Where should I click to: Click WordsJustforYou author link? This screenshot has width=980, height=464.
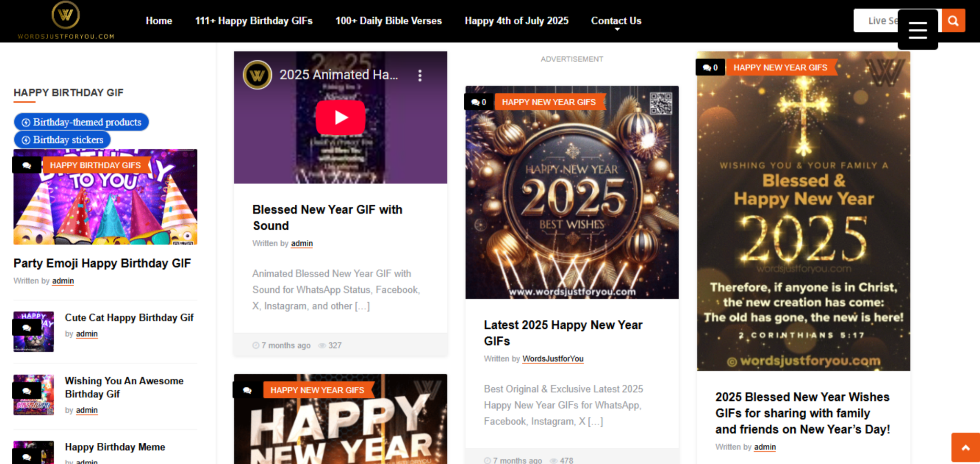point(553,359)
